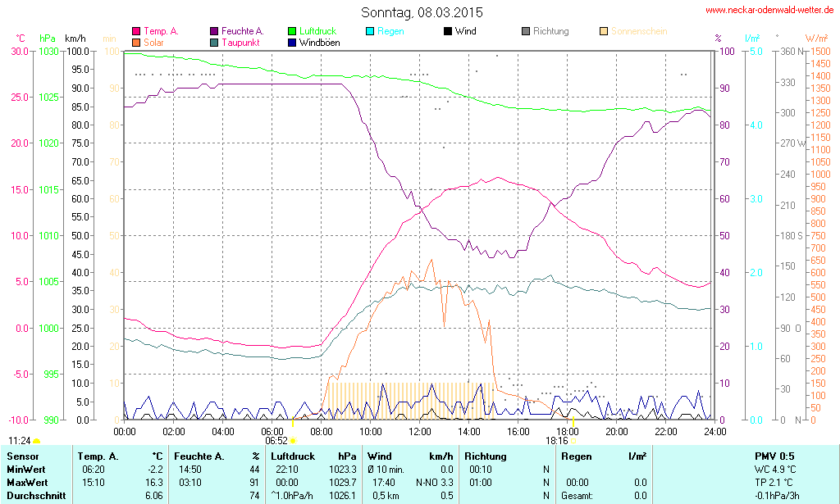Open the www.neckar-odenwald-wetter.de link
This screenshot has width=840, height=504.
[x=770, y=11]
